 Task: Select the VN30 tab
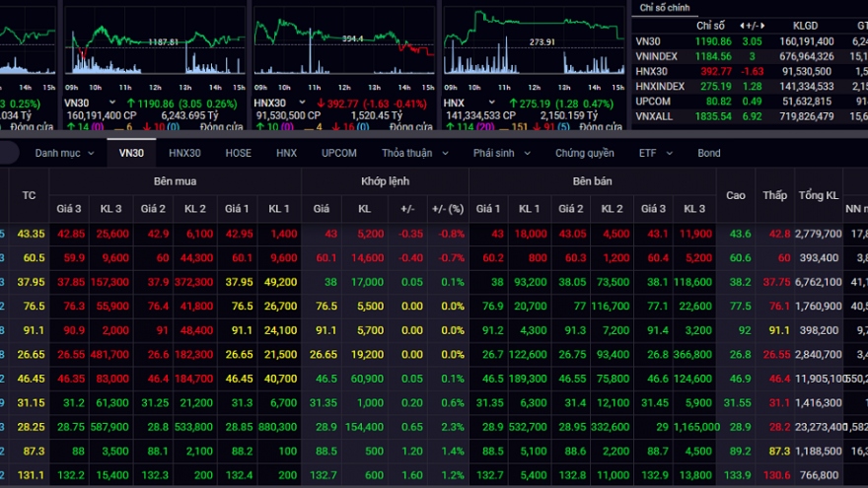click(x=131, y=153)
